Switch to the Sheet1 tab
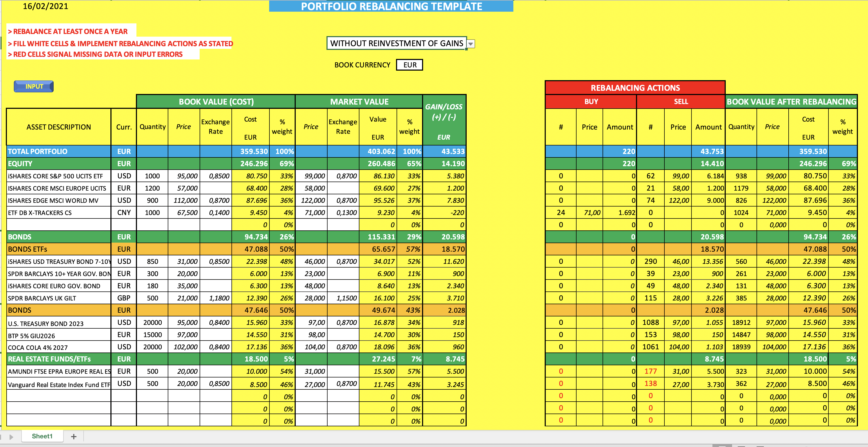The width and height of the screenshot is (868, 447). click(x=42, y=436)
